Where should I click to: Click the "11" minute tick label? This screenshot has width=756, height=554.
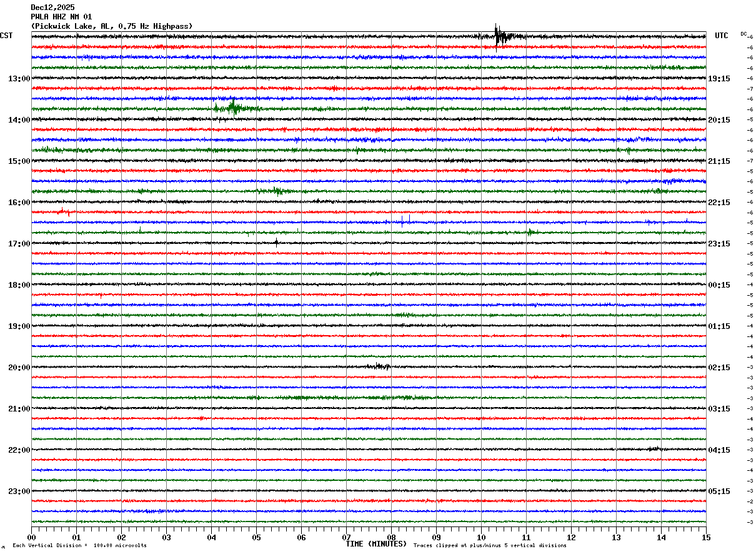(x=526, y=537)
